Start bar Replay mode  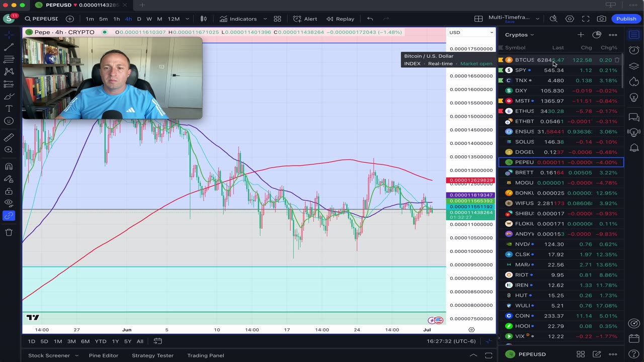(x=341, y=19)
